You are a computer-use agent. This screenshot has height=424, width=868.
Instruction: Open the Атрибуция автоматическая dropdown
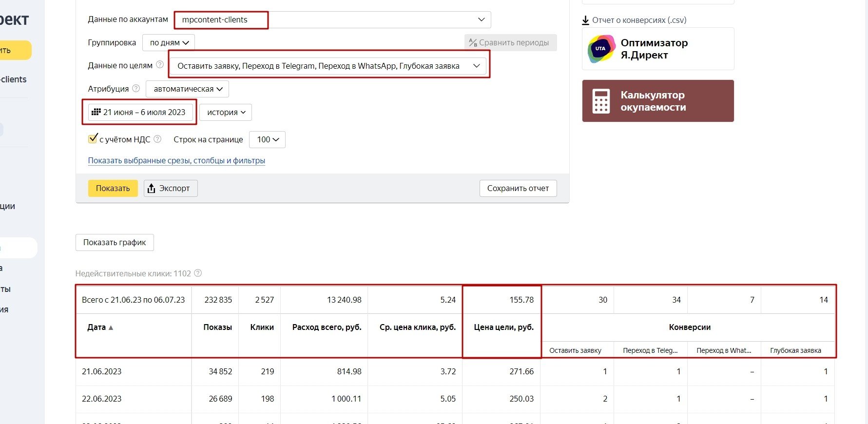pyautogui.click(x=188, y=89)
